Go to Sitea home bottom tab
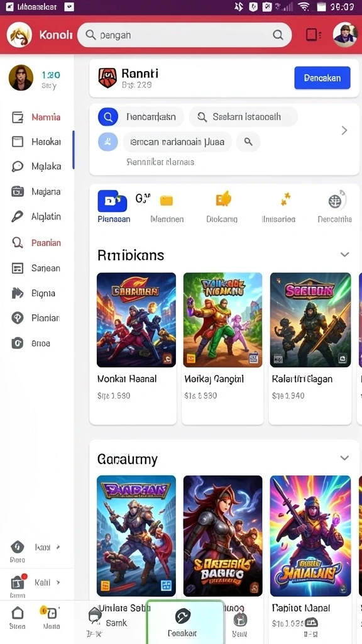 point(17,618)
